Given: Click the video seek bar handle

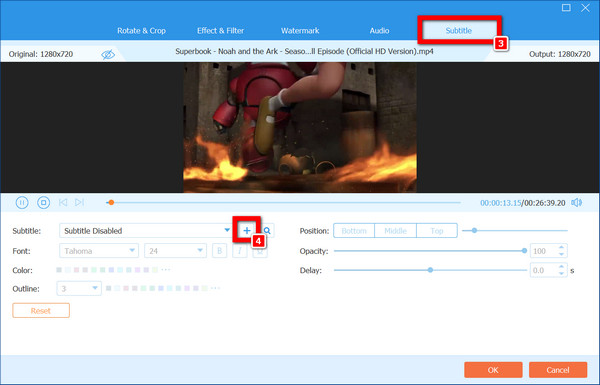Looking at the screenshot, I should point(111,202).
